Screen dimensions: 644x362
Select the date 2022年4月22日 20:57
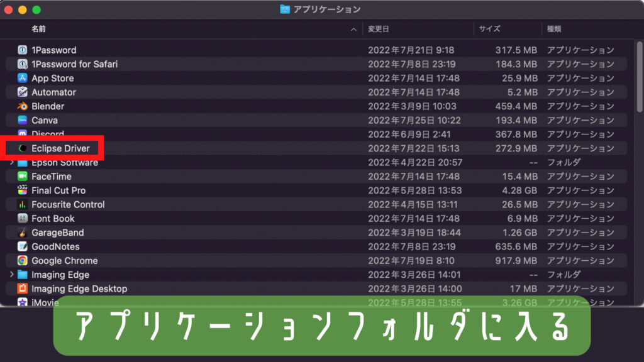click(x=415, y=163)
